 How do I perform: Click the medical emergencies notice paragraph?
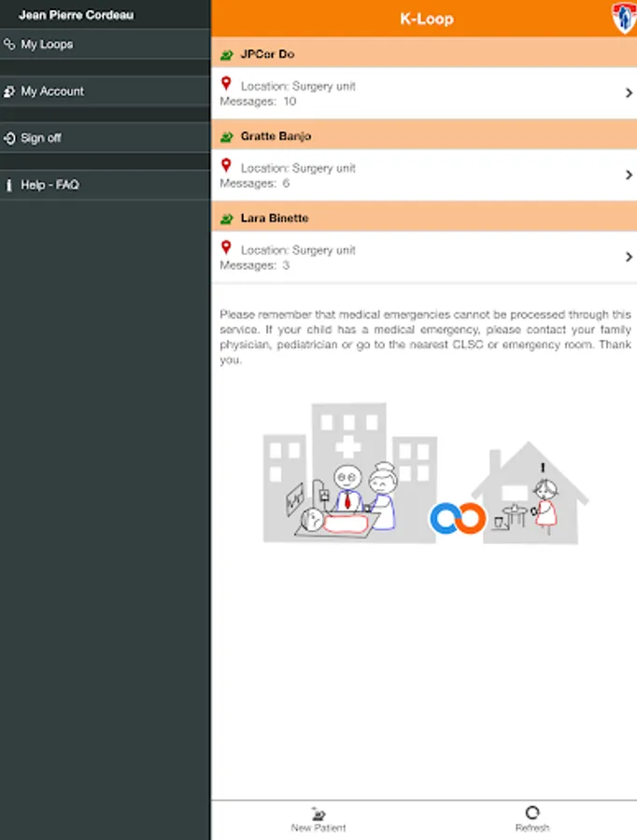point(425,337)
